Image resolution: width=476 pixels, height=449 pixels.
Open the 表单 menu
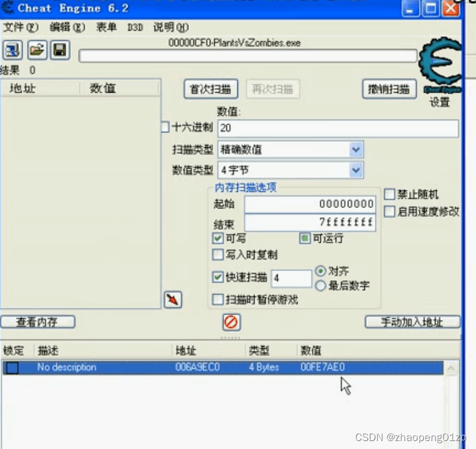[106, 28]
